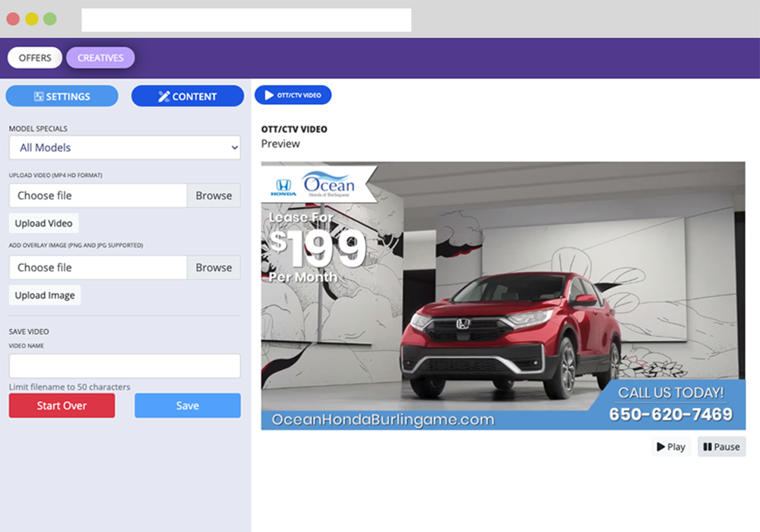Switch to the CREATIVES tab

(100, 58)
